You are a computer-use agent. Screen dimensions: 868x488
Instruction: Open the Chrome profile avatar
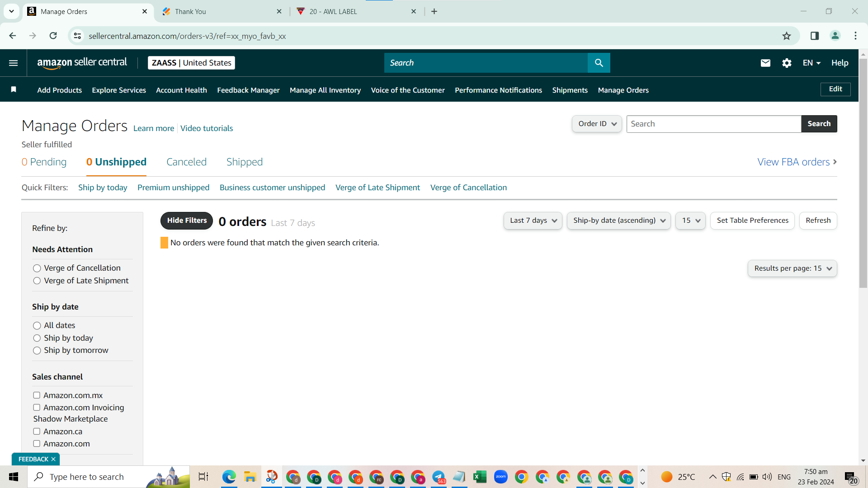coord(835,36)
